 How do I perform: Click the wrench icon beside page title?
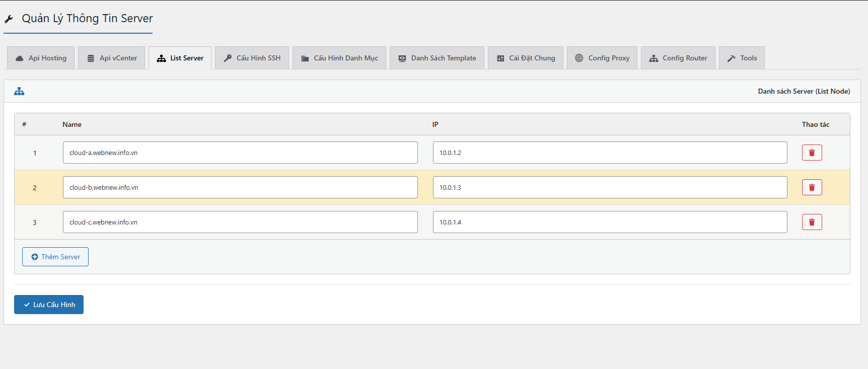9,19
